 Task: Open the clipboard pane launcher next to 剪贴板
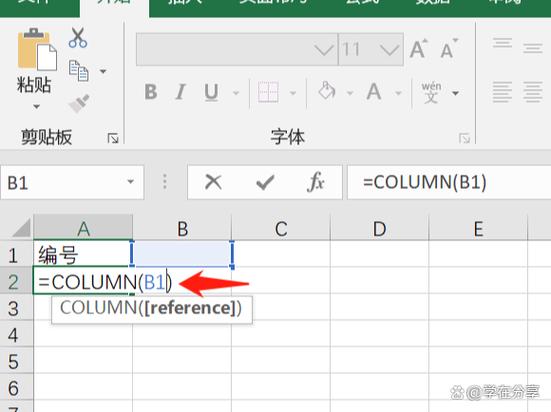tap(113, 139)
